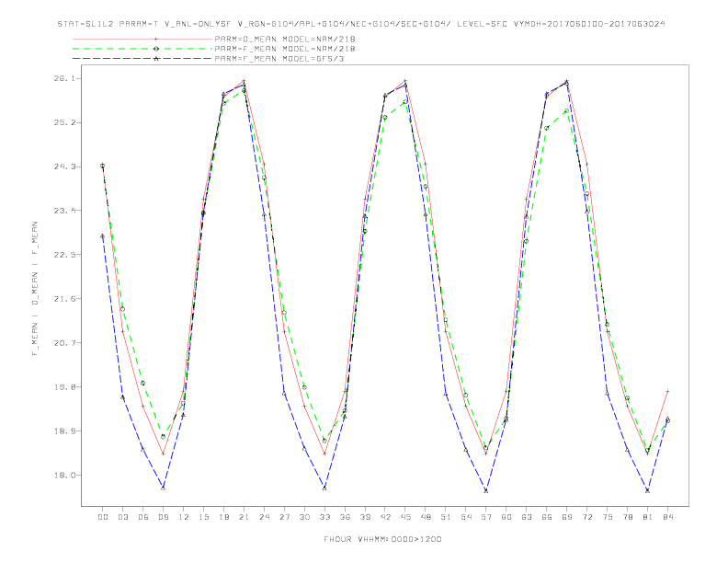The width and height of the screenshot is (728, 563).
Task: Click the y-axis tick label '26.1'
Action: tap(63, 78)
